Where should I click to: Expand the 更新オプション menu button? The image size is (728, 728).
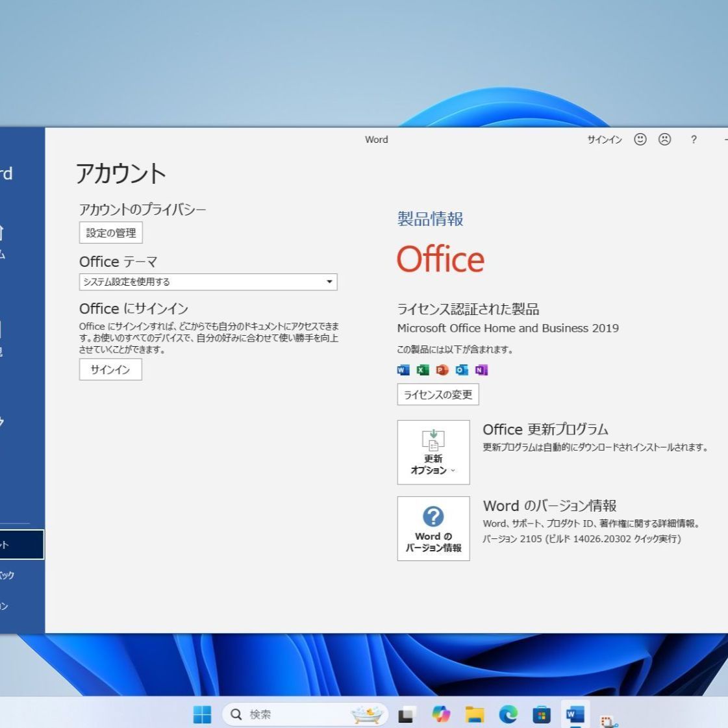433,452
